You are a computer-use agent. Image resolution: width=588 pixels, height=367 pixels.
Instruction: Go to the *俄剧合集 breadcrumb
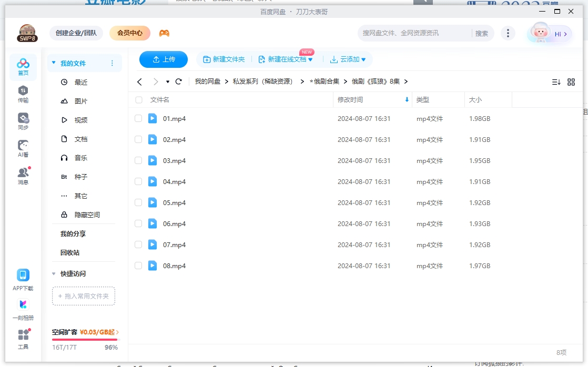point(325,81)
